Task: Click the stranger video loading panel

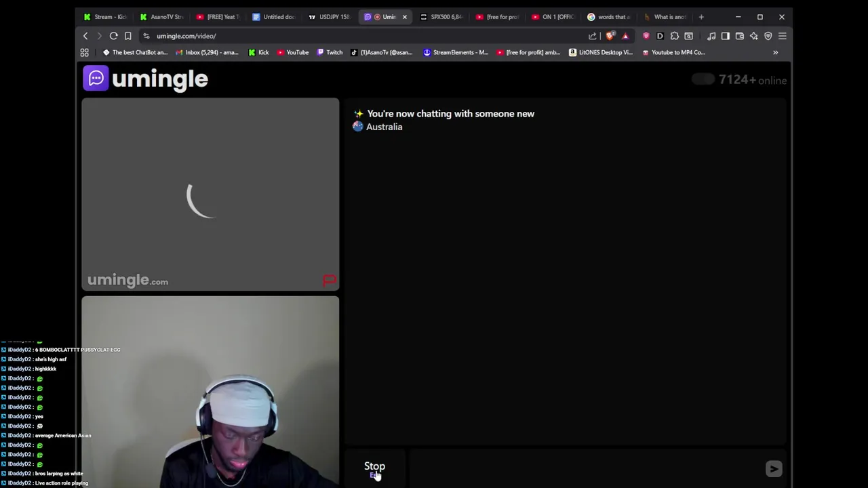Action: click(x=210, y=195)
